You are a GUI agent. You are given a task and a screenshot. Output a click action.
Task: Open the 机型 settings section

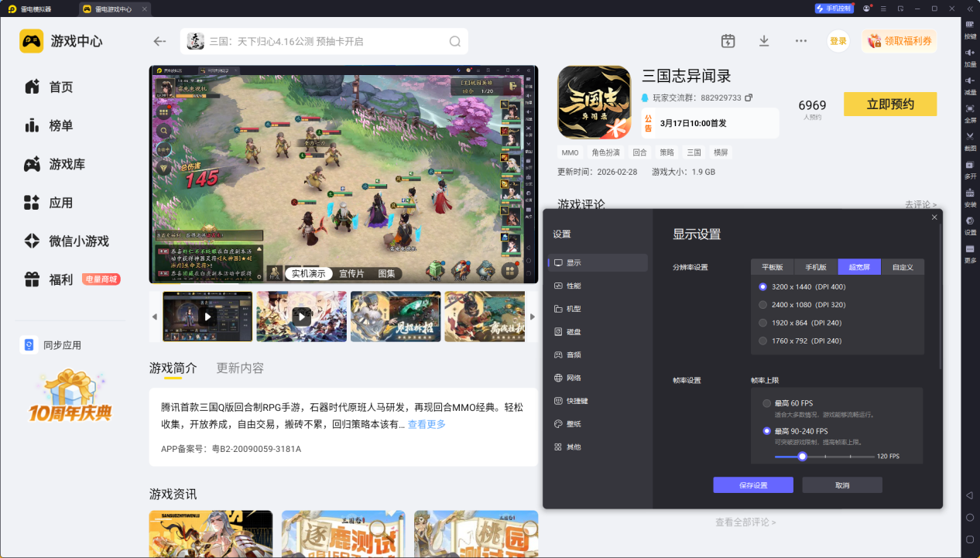point(598,309)
